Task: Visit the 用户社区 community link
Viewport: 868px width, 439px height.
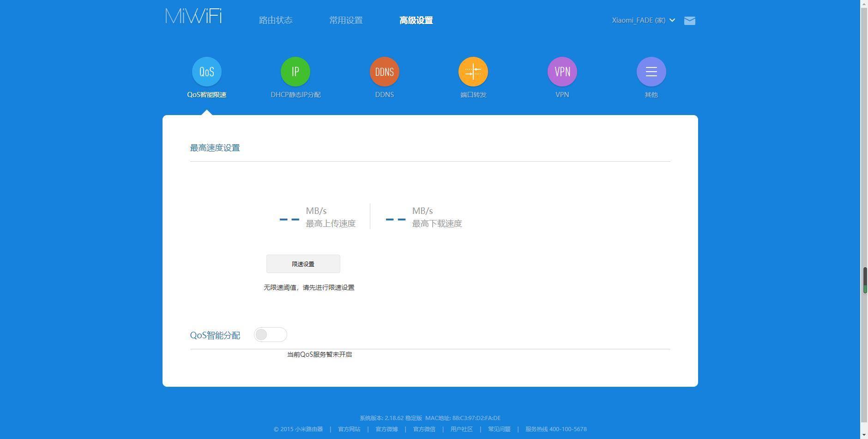Action: pyautogui.click(x=460, y=429)
